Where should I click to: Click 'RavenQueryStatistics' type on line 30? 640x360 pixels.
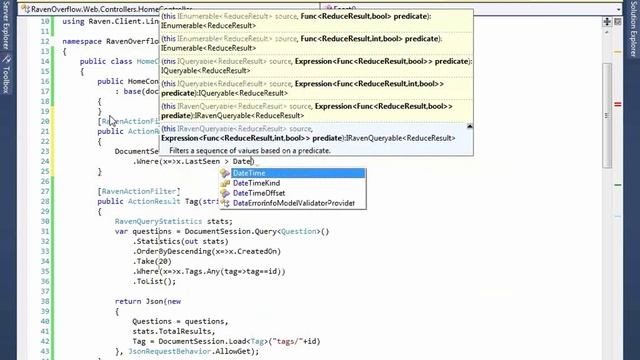[158, 221]
